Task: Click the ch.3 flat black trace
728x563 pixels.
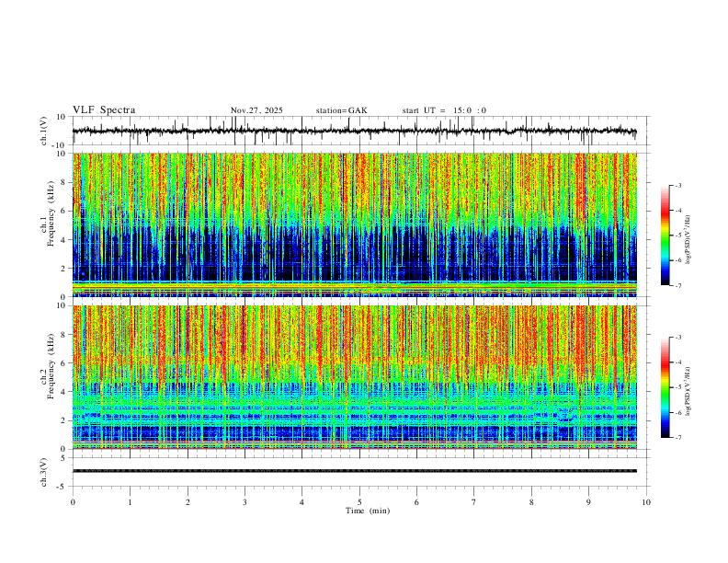Action: 355,471
